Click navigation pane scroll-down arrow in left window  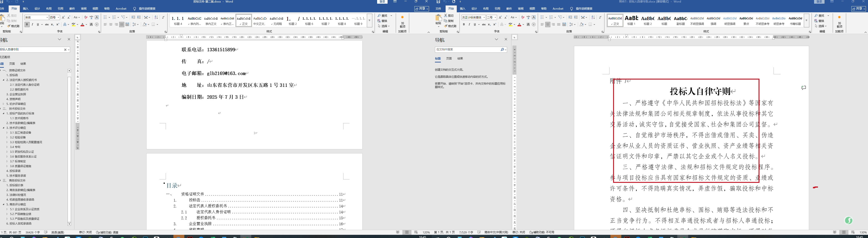point(69,224)
